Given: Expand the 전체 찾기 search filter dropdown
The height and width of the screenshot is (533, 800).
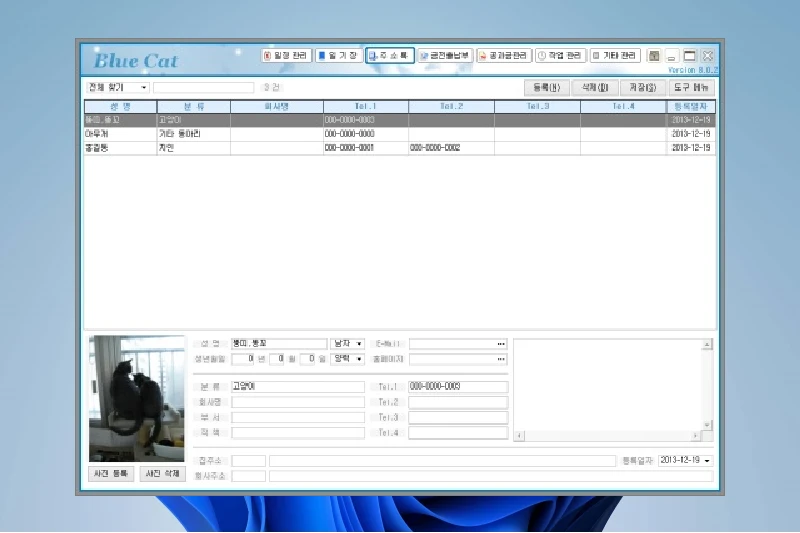Looking at the screenshot, I should (x=143, y=88).
